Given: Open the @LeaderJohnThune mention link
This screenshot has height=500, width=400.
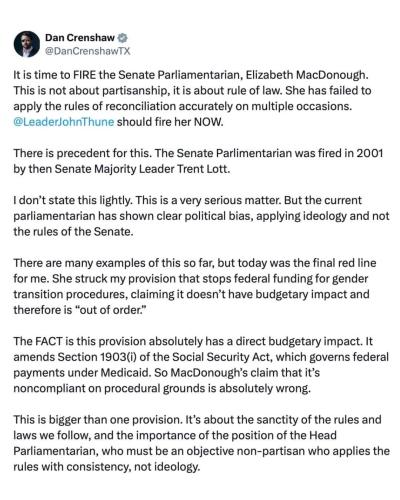Looking at the screenshot, I should coord(64,122).
